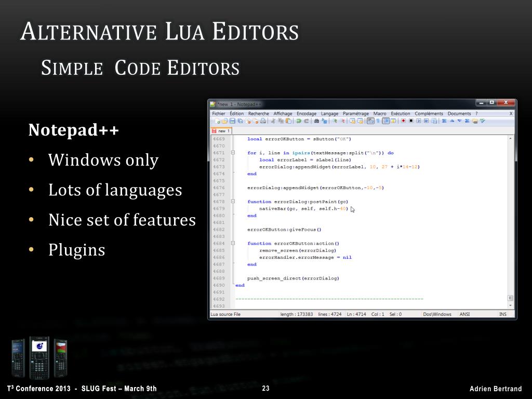Toggle Show Indent Guide button
The image size is (532, 399).
point(386,121)
